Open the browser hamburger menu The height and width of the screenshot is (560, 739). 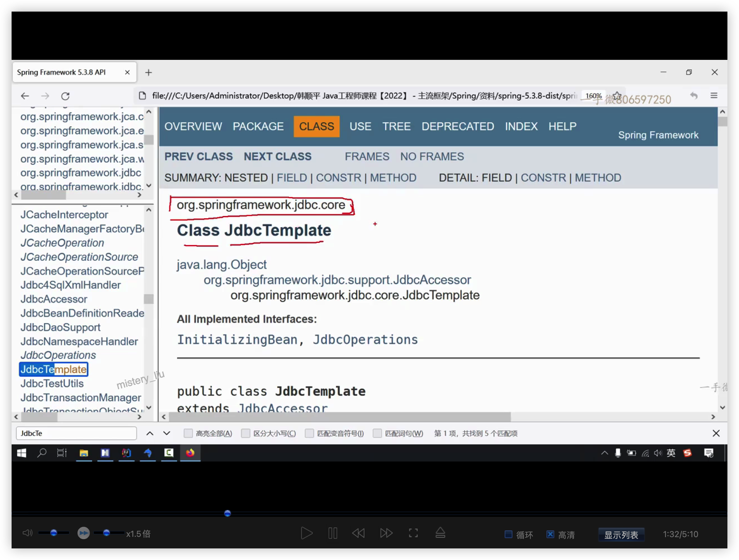pos(714,96)
